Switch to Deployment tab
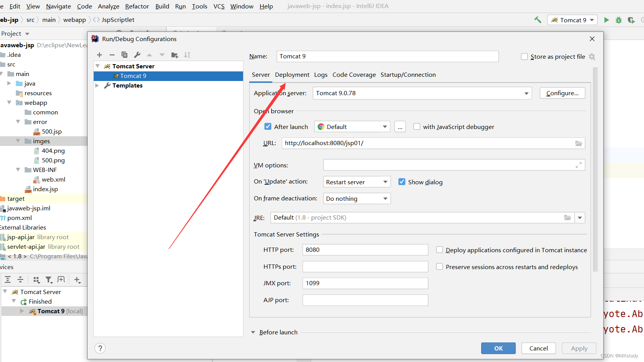Image resolution: width=644 pixels, height=362 pixels. pyautogui.click(x=292, y=74)
